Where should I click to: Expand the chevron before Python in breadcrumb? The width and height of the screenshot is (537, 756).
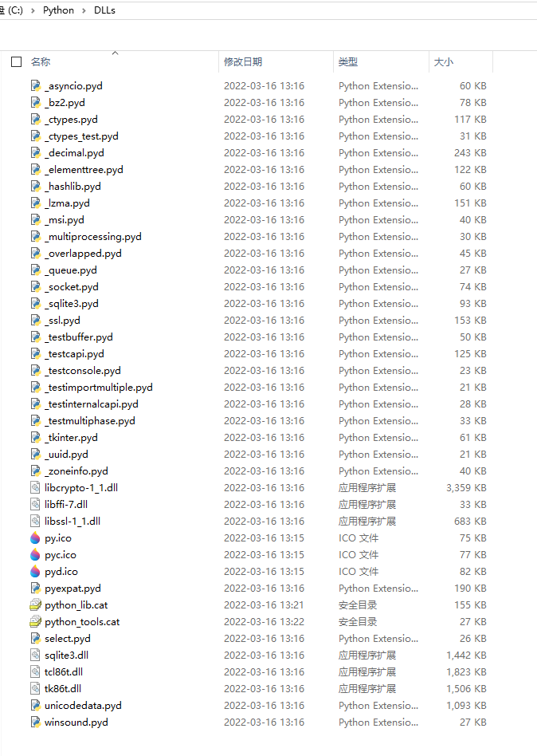pyautogui.click(x=33, y=10)
